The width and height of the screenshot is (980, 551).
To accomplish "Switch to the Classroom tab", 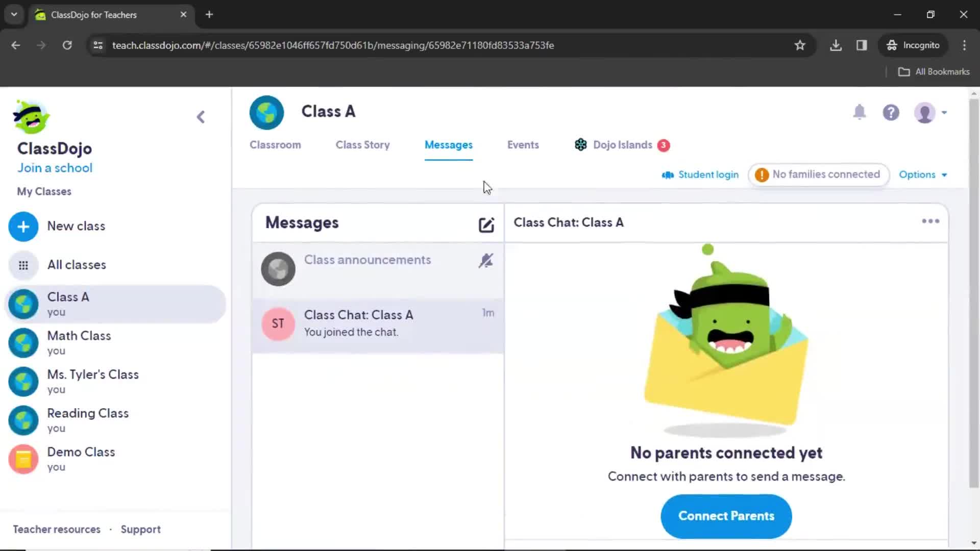I will pyautogui.click(x=275, y=145).
